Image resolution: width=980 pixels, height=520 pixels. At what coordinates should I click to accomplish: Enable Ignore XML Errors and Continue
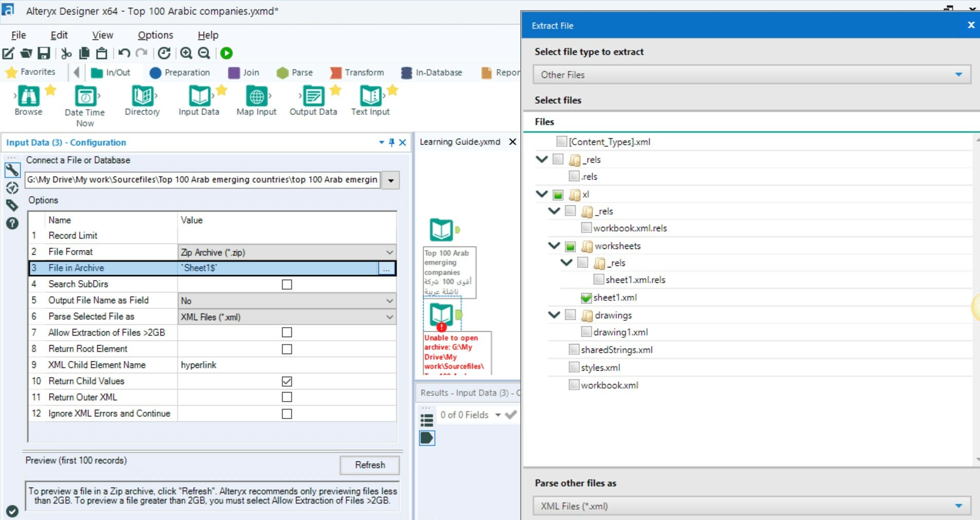287,414
